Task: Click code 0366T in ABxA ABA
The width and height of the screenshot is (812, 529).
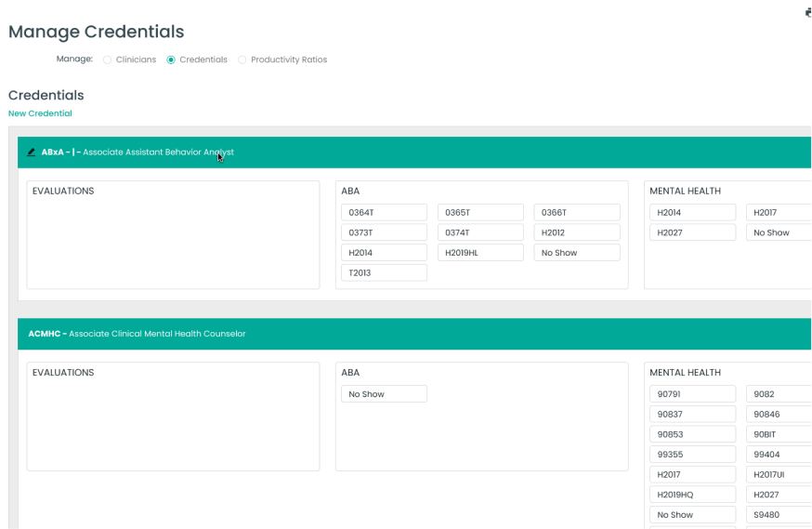Action: pyautogui.click(x=577, y=212)
